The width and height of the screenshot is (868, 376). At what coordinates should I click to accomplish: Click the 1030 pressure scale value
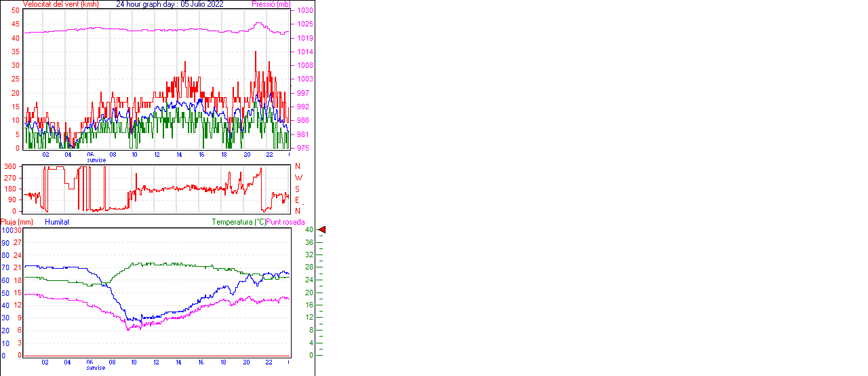(x=304, y=11)
